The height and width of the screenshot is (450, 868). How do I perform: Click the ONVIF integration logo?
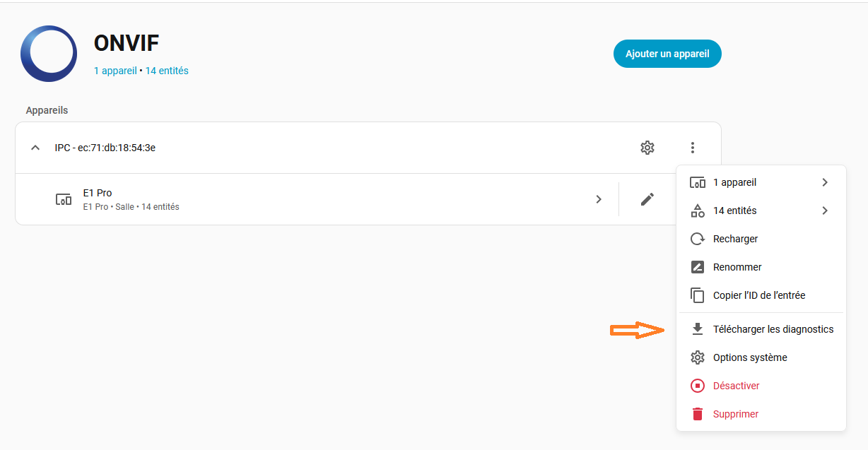49,54
